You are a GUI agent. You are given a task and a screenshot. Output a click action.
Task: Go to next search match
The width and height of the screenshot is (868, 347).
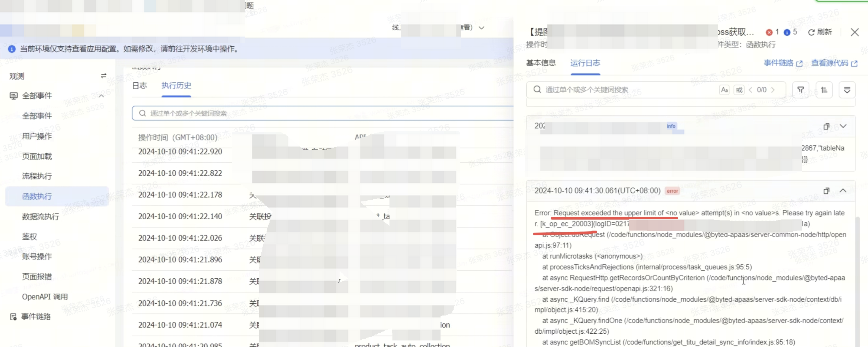(773, 90)
